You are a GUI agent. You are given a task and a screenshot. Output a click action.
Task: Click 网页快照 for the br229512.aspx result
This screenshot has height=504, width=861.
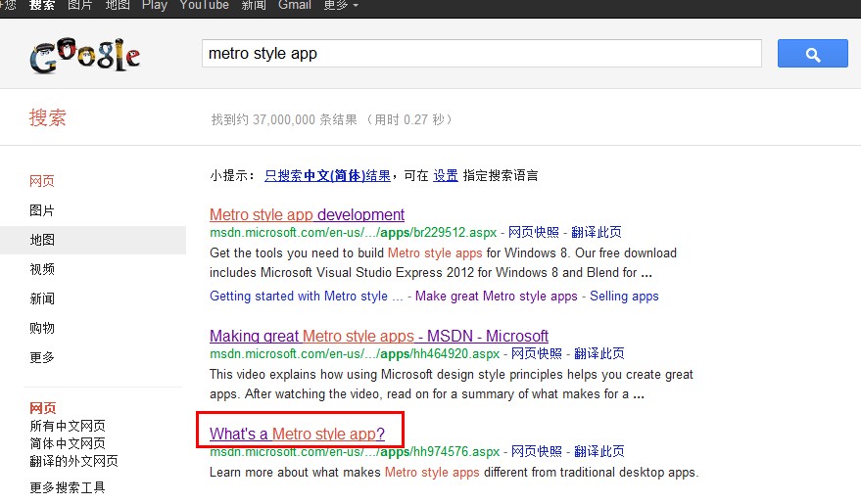[533, 232]
